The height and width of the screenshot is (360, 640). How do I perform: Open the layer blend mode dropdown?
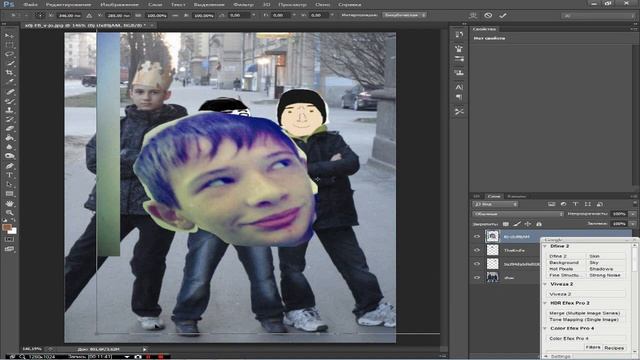pyautogui.click(x=518, y=214)
